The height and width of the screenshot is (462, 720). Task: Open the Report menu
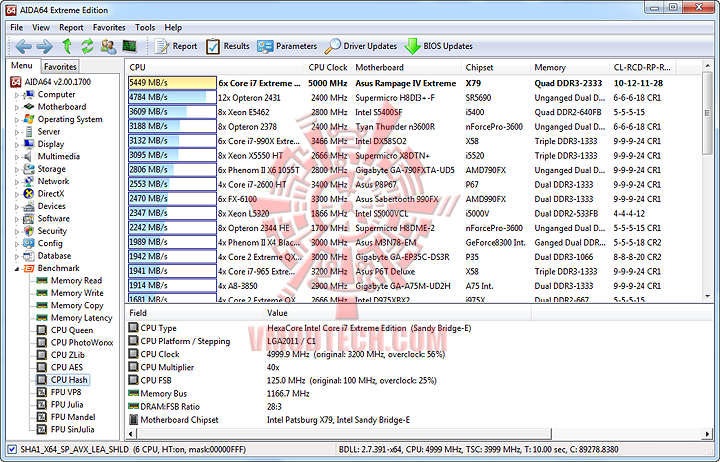(x=71, y=28)
